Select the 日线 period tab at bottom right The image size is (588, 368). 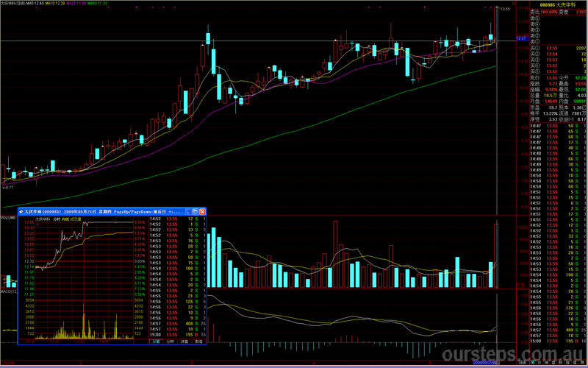tap(522, 363)
